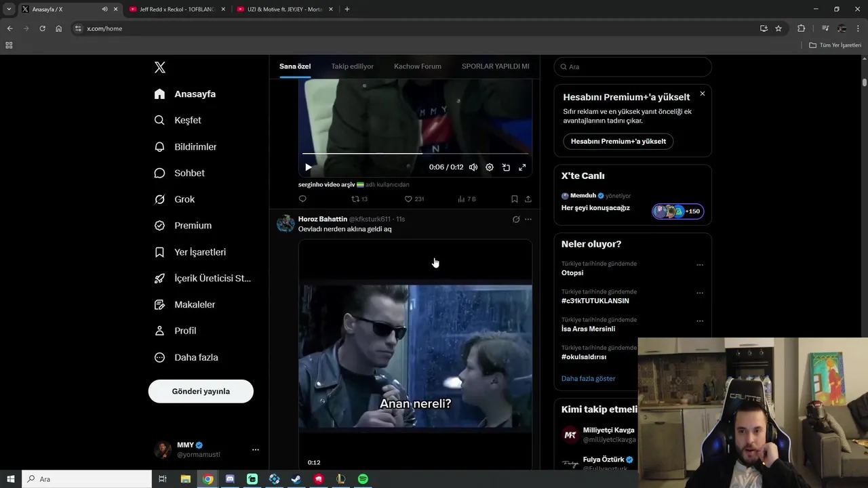Open the Otopsi trend
Screen dimensions: 868x488
pyautogui.click(x=572, y=273)
